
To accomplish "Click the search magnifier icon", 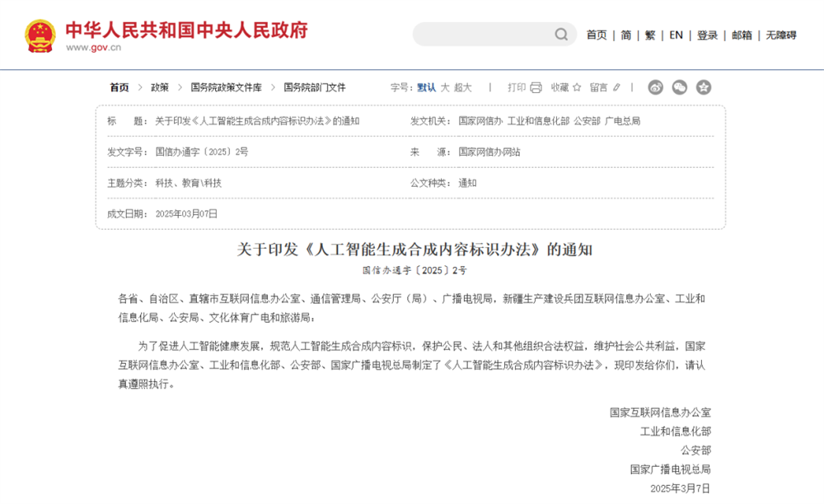I will [x=561, y=35].
